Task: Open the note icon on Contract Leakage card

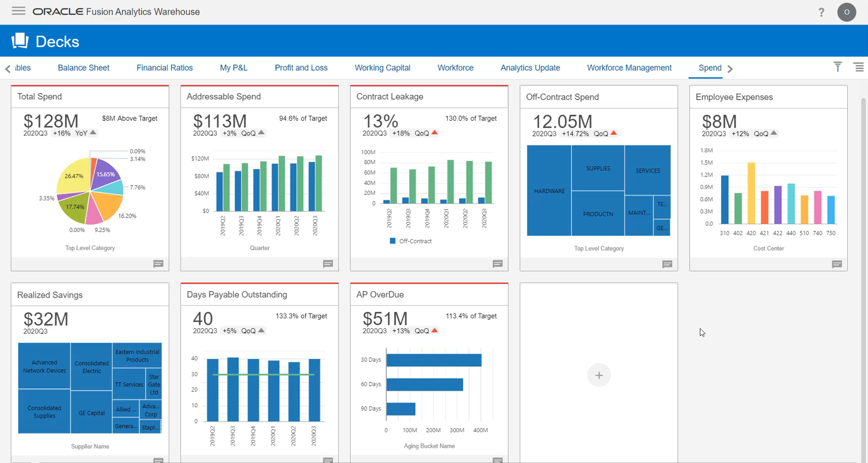Action: click(497, 264)
